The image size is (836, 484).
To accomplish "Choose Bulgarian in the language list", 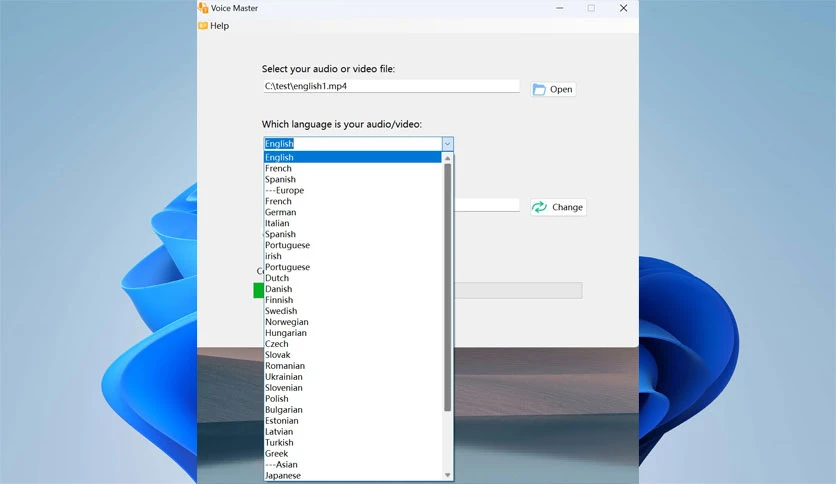I will (x=353, y=409).
